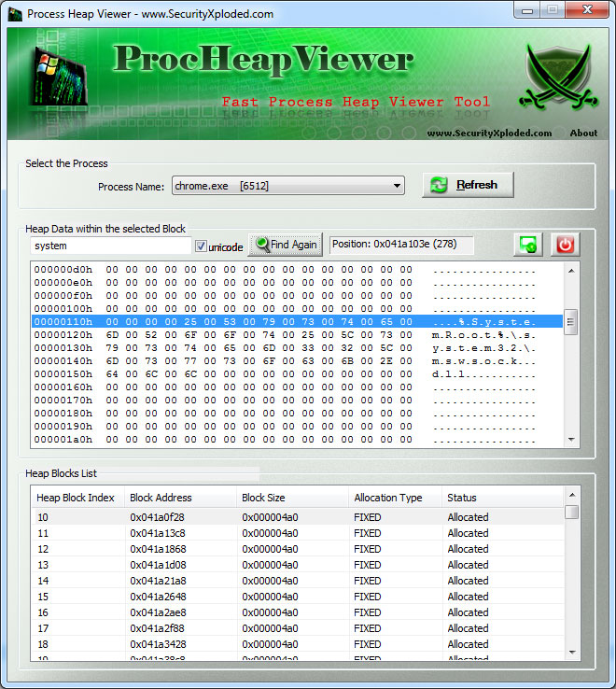
Task: Click the magnifier icon on Find Again
Action: click(261, 246)
